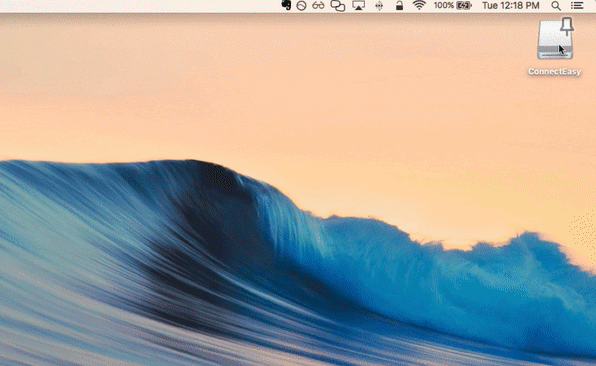This screenshot has height=366, width=596.
Task: Open the eyeglasses menu bar icon
Action: click(318, 6)
